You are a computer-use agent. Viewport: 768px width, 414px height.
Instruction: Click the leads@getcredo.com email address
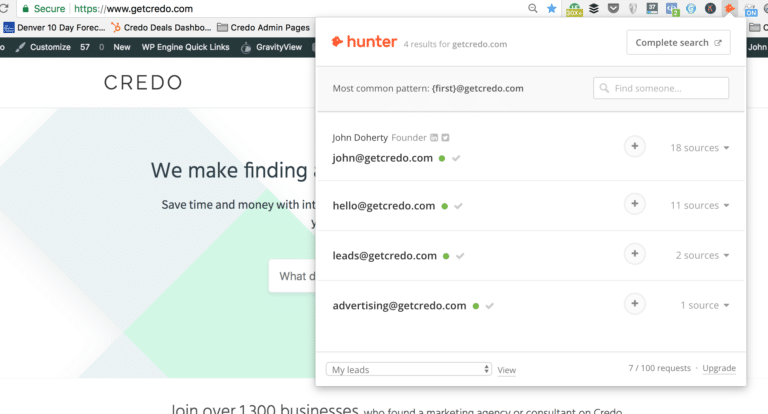384,256
